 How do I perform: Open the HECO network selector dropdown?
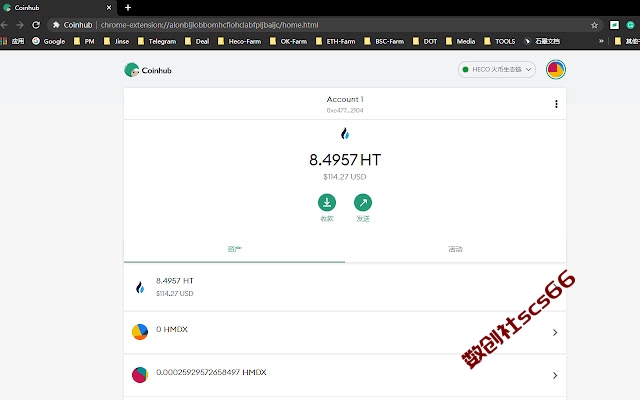tap(497, 69)
